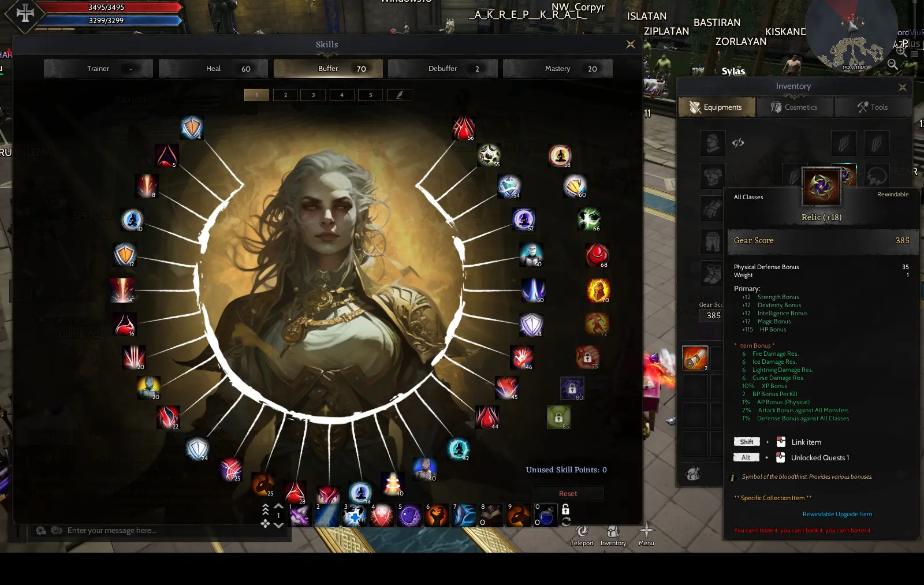The width and height of the screenshot is (924, 585).
Task: Select the teal meditating skill level 42
Action: pyautogui.click(x=459, y=449)
